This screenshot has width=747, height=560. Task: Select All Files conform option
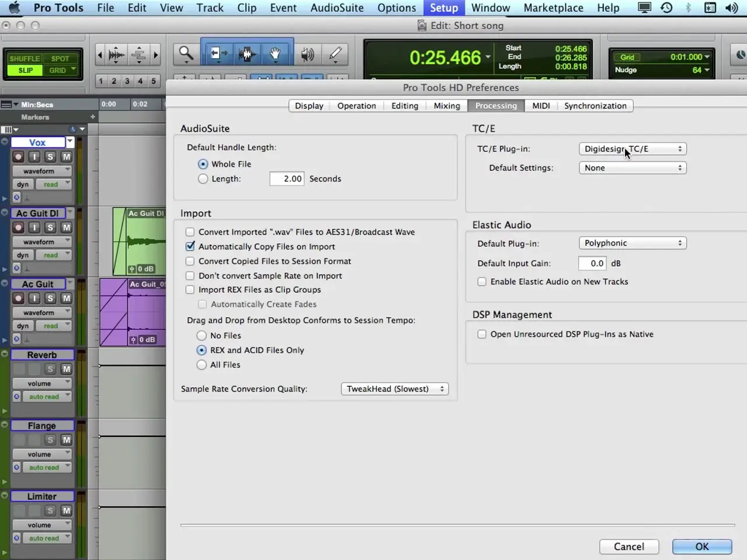201,365
